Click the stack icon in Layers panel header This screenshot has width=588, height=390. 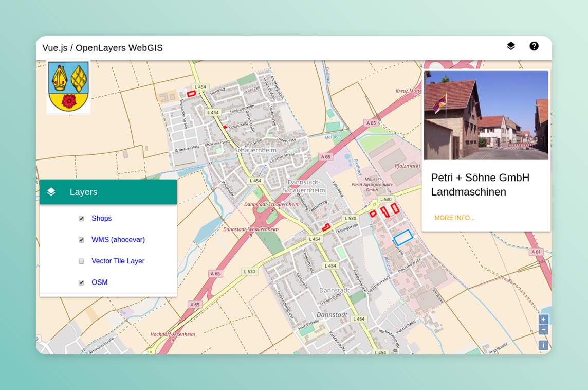51,192
